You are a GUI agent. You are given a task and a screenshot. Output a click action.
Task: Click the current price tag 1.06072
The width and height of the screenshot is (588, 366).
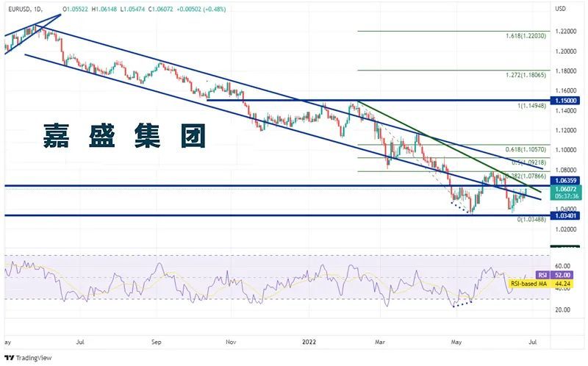pyautogui.click(x=564, y=190)
